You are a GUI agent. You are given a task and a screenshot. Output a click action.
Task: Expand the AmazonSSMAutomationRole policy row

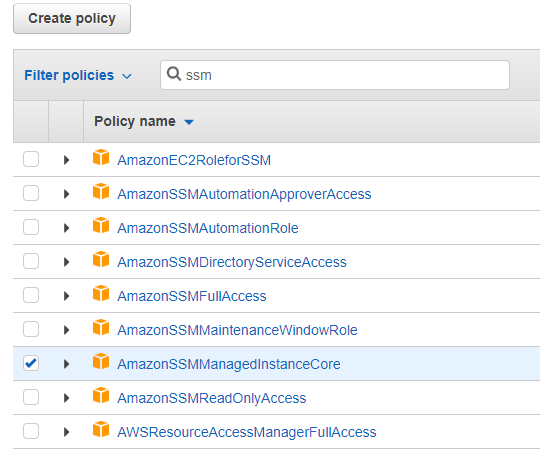coord(66,228)
